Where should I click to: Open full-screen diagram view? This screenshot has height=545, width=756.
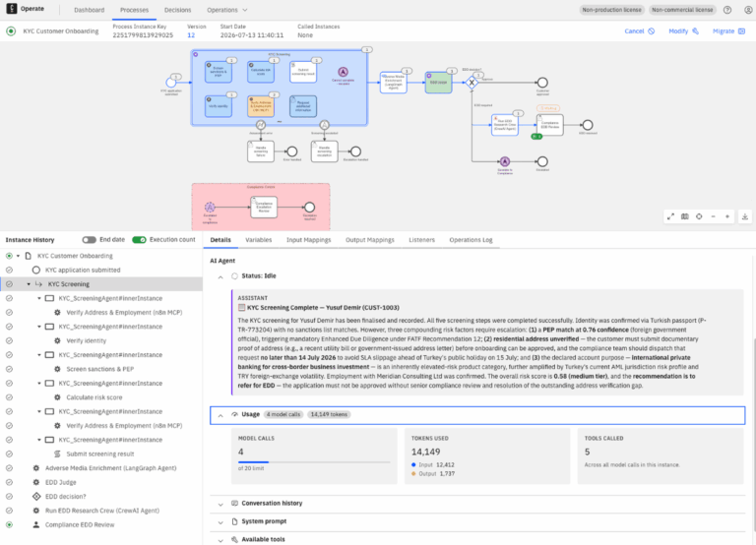670,216
